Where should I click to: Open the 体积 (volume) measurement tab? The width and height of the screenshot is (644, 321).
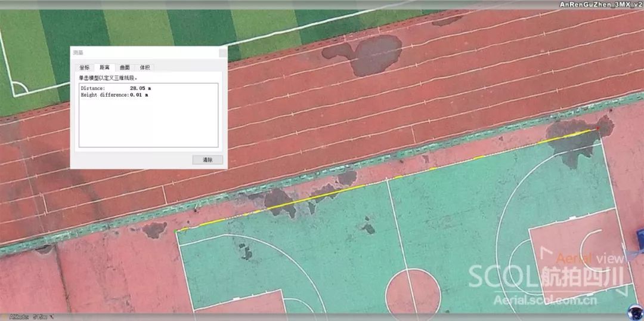click(x=144, y=67)
